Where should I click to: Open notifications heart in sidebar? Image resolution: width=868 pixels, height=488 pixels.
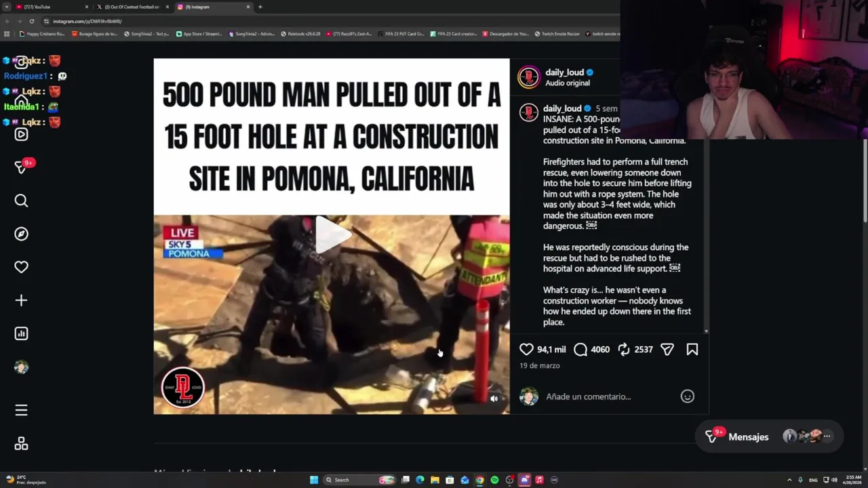[x=21, y=267]
